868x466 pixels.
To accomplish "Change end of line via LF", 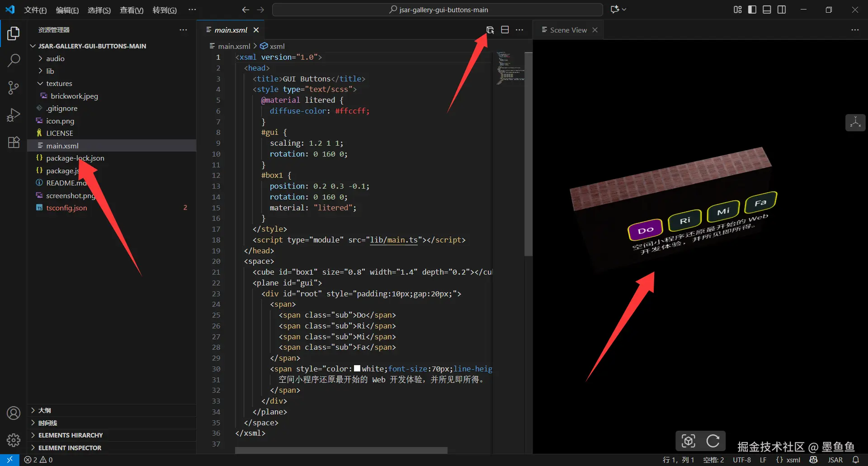I will (x=763, y=460).
